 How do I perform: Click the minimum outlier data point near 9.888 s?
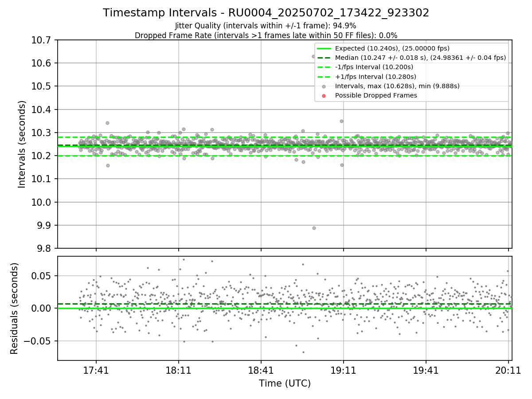314,228
